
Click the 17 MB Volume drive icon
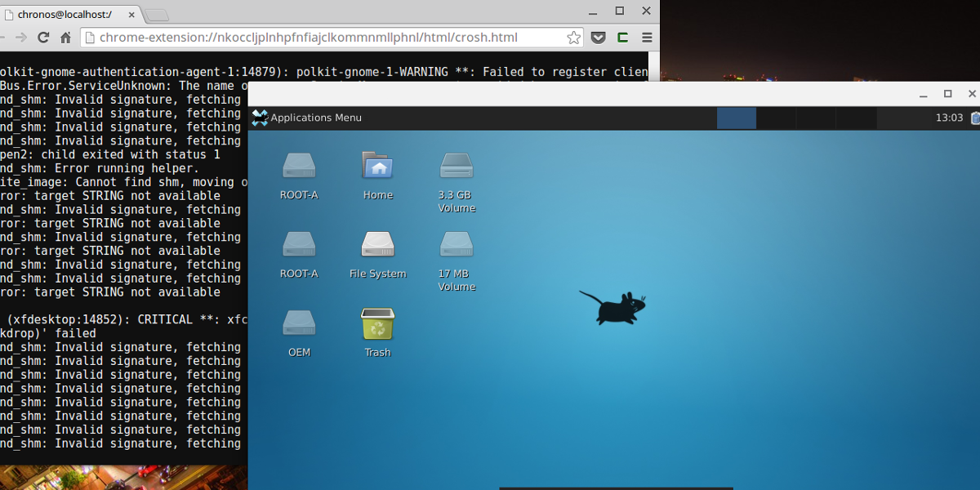click(456, 245)
